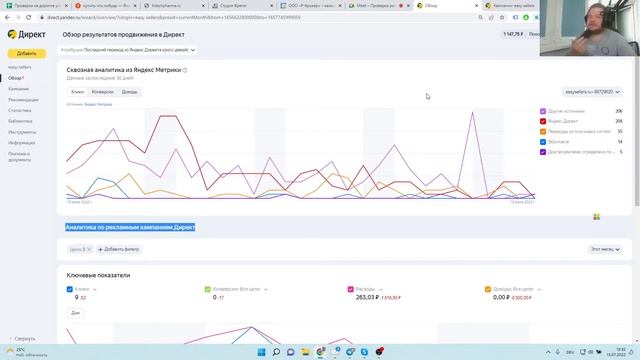This screenshot has height=360, width=640.
Task: Open Skype from the taskbar
Action: [364, 352]
